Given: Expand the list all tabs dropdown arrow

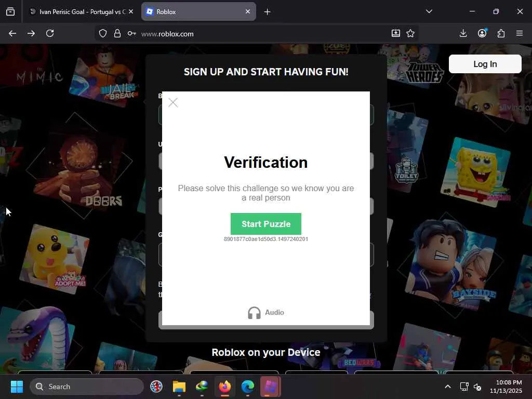Looking at the screenshot, I should tap(429, 11).
